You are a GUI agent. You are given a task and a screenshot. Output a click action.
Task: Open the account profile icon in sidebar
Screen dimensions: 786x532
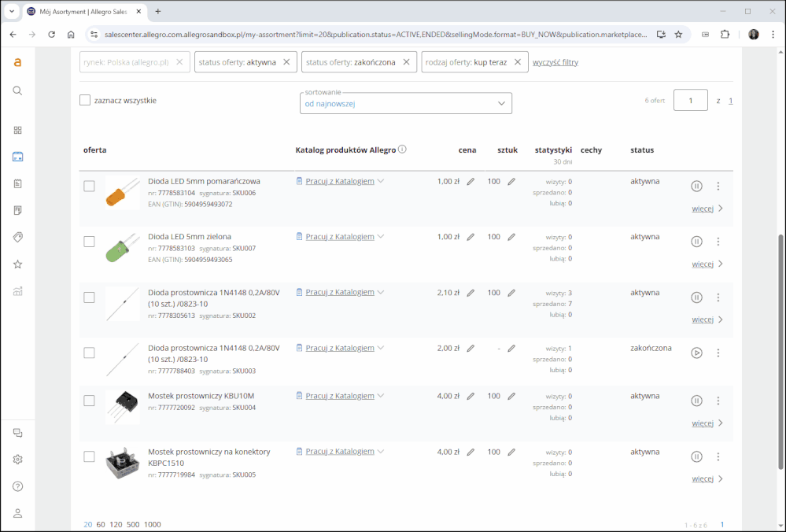17,513
